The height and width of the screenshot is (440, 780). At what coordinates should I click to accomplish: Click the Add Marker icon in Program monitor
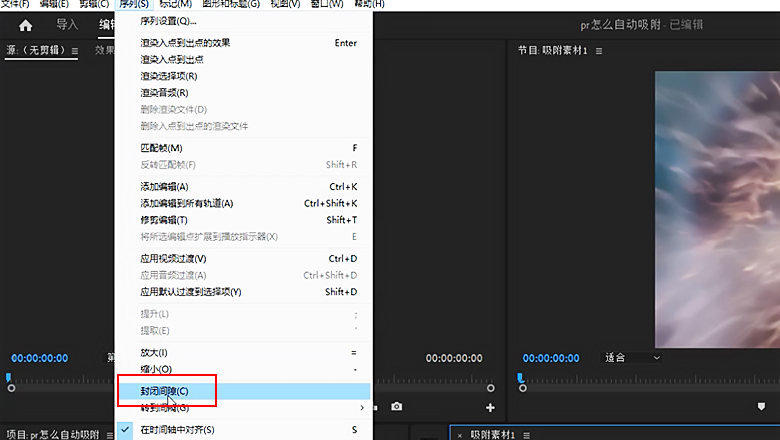(761, 407)
